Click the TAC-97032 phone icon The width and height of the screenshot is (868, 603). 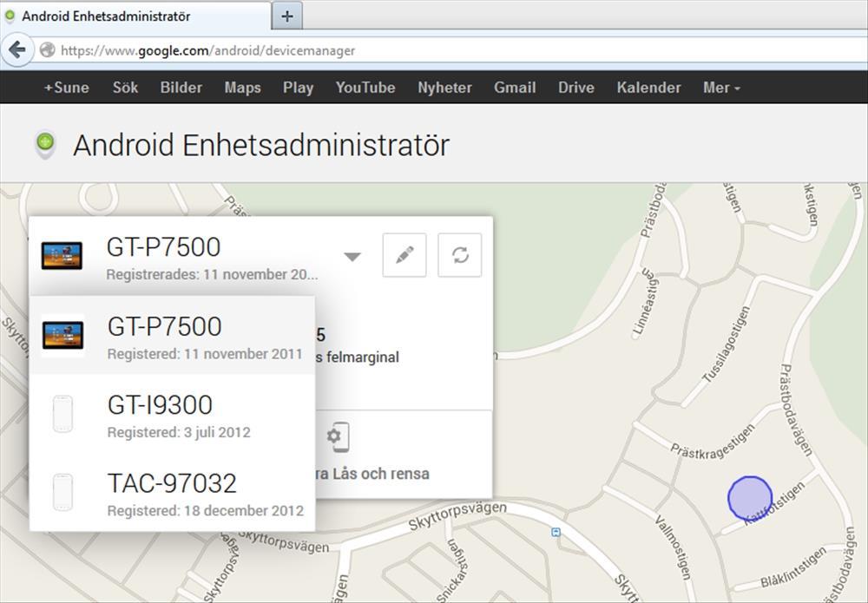(62, 492)
